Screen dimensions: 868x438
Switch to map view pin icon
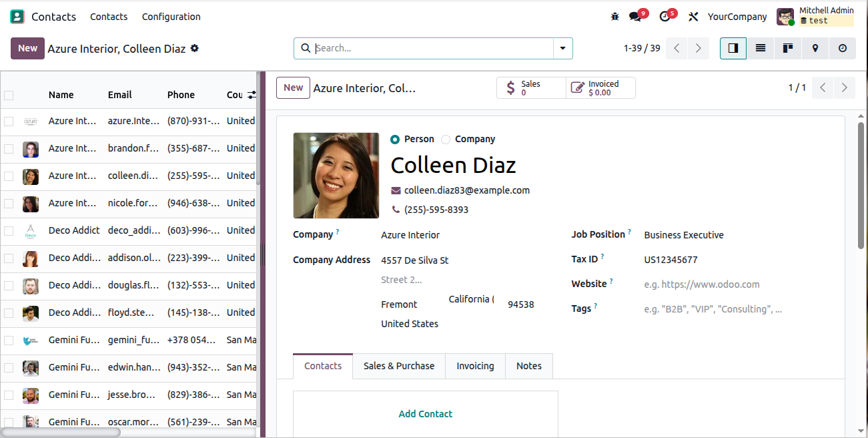coord(815,48)
